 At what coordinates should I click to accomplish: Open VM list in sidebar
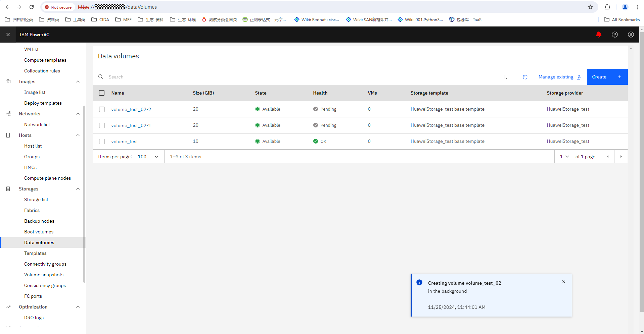coord(31,49)
